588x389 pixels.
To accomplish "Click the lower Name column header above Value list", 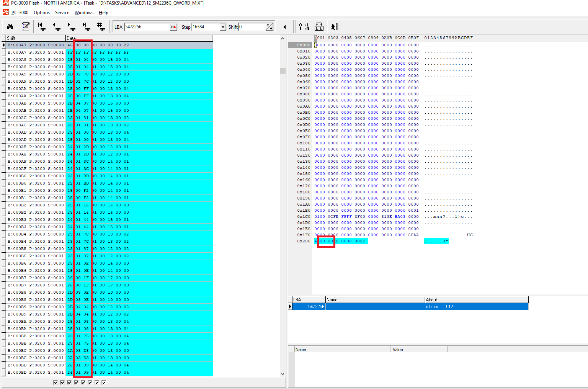I will [x=342, y=349].
